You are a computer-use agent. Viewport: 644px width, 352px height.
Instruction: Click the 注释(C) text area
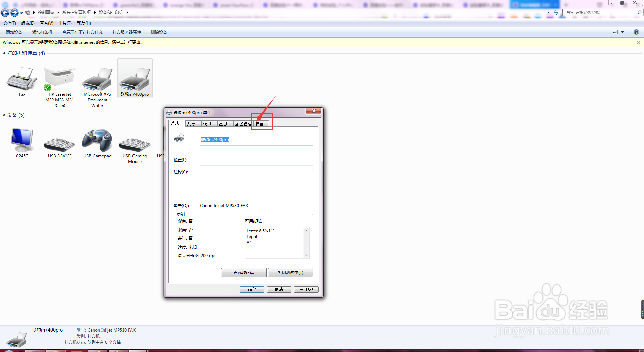[x=256, y=183]
